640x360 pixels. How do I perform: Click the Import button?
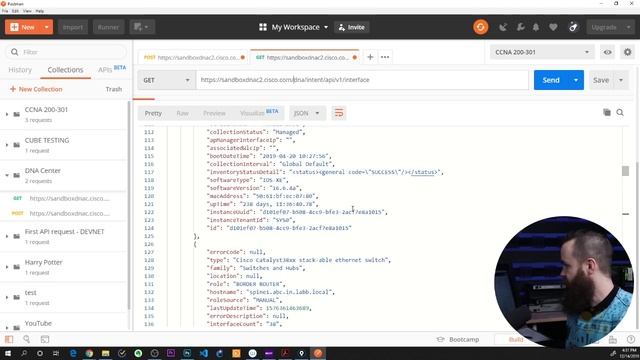coord(73,27)
